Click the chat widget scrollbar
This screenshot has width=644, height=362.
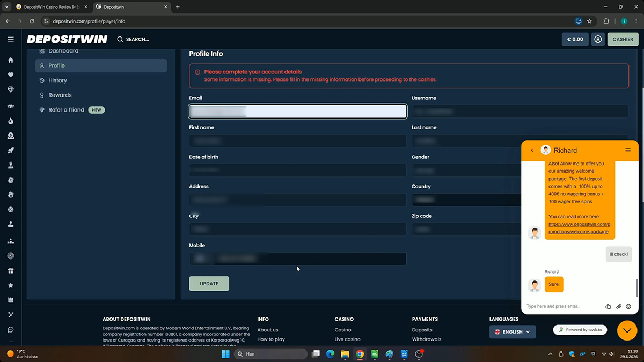(x=637, y=288)
